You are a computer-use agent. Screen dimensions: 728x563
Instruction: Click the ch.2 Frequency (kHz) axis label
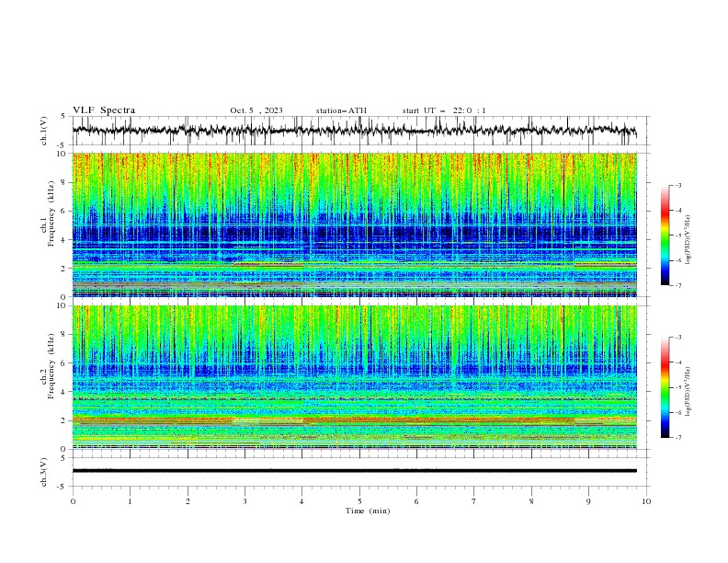point(48,366)
